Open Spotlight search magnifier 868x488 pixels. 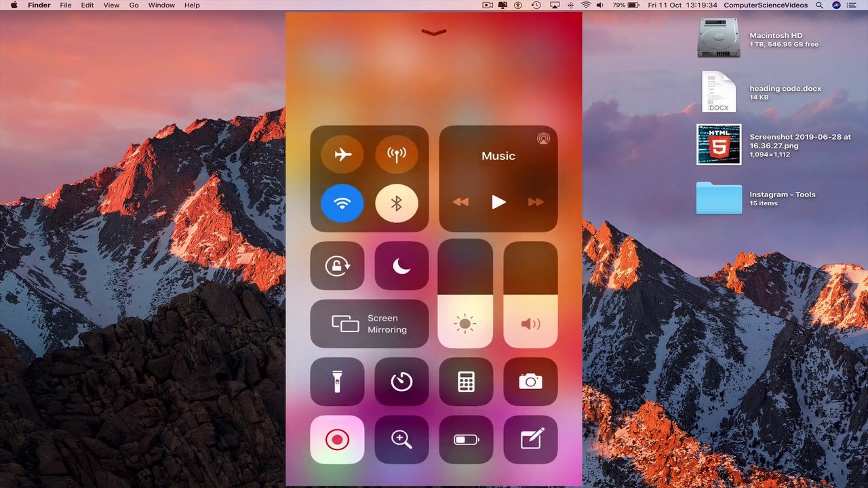click(819, 5)
